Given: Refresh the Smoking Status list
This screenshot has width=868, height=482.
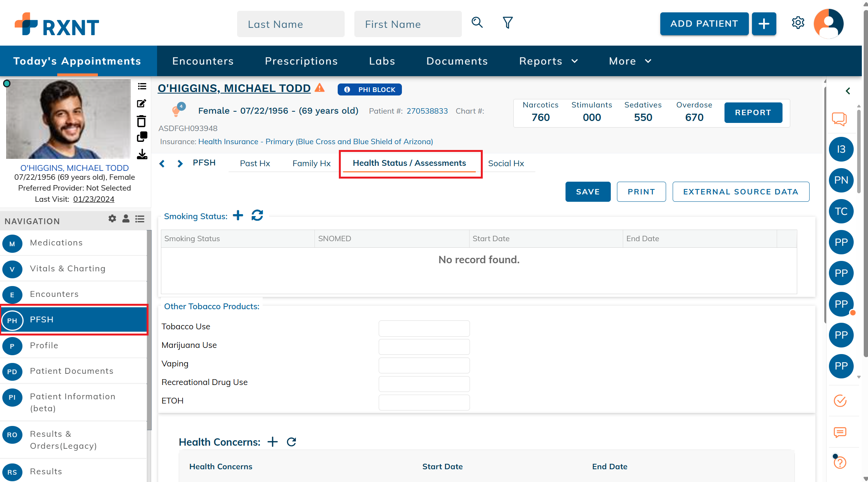Looking at the screenshot, I should [257, 216].
